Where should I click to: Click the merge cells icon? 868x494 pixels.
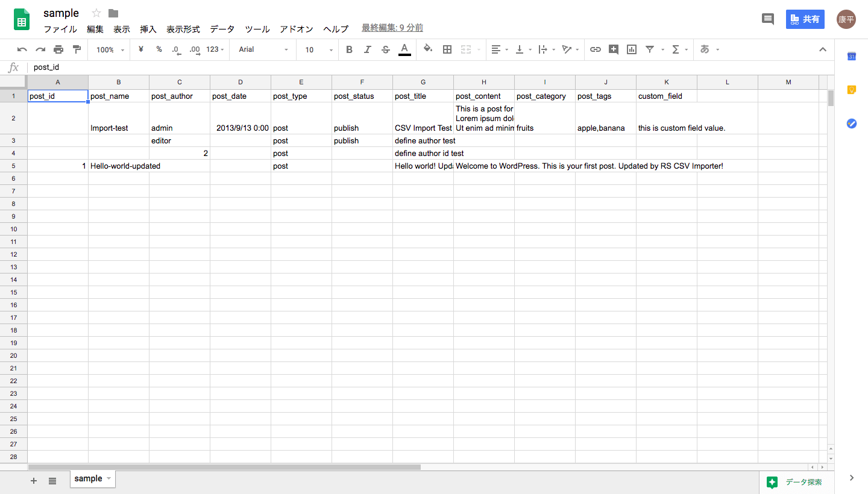[466, 49]
